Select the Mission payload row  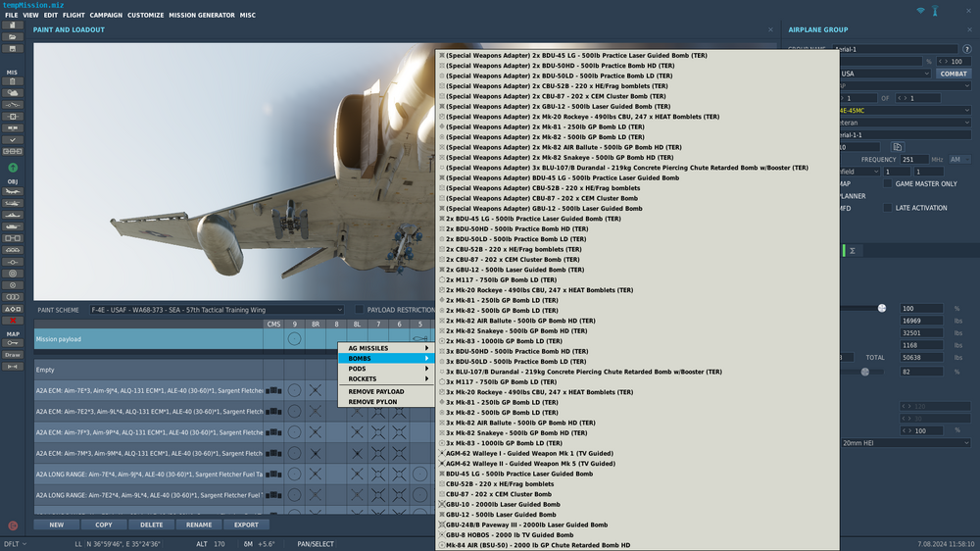pyautogui.click(x=148, y=339)
